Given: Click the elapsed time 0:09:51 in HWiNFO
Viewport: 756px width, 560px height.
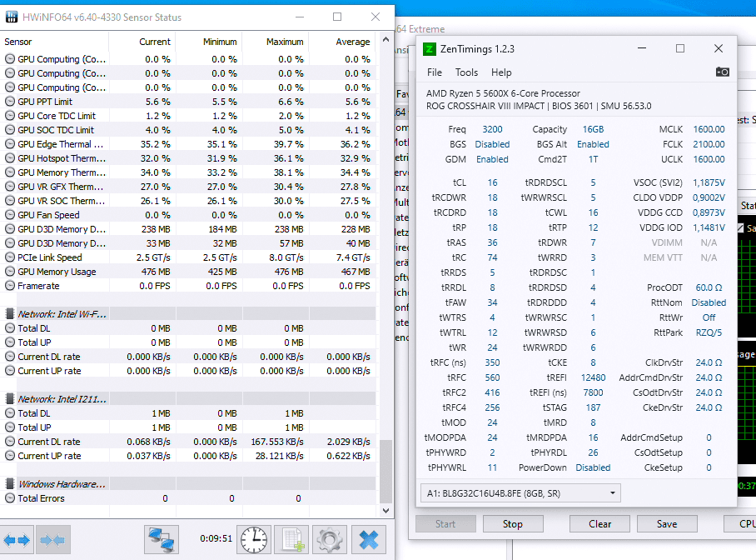Looking at the screenshot, I should pyautogui.click(x=216, y=538).
